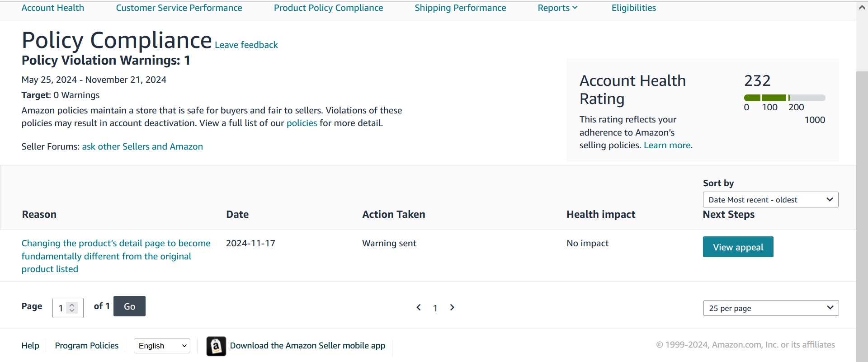Image resolution: width=868 pixels, height=362 pixels.
Task: Click the Reason column header
Action: (39, 214)
